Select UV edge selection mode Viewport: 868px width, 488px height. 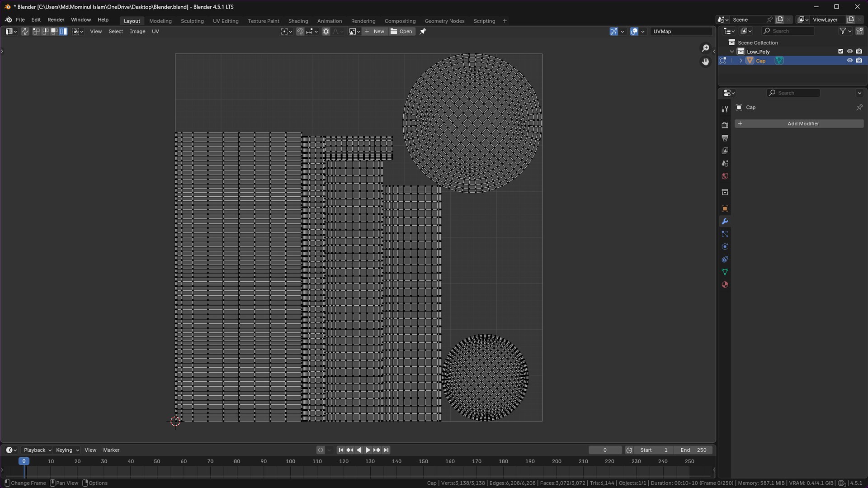coord(45,32)
